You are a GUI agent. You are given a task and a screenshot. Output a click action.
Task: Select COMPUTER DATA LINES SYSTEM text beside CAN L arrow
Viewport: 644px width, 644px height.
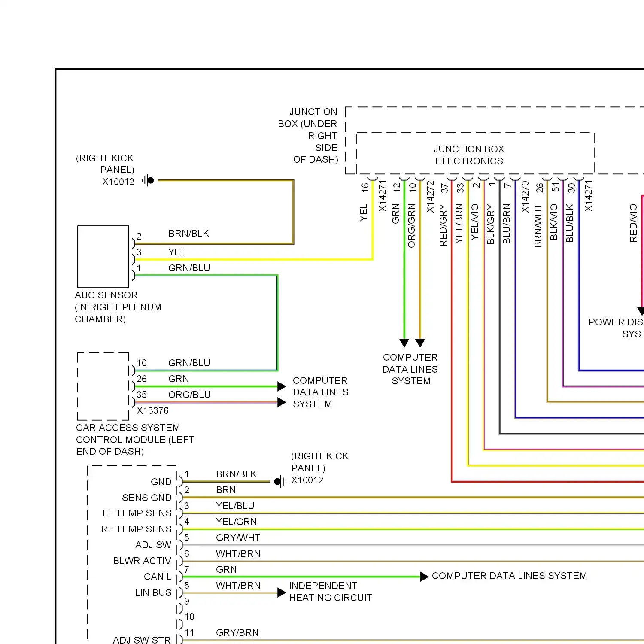pos(509,576)
